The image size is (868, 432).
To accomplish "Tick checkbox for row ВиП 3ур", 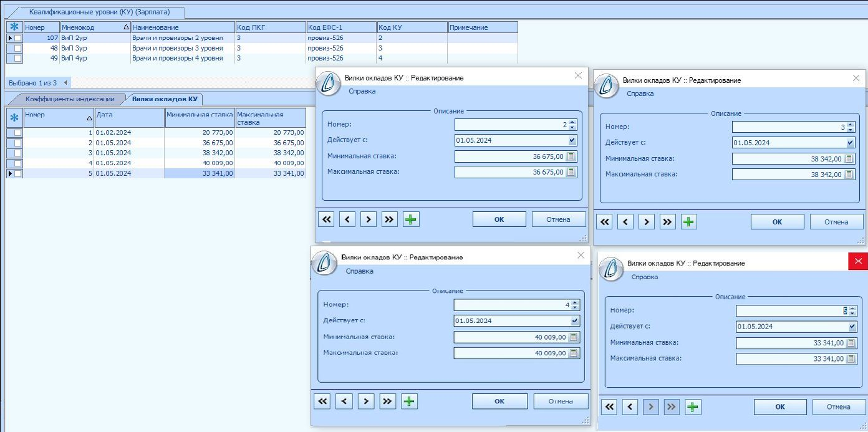I will point(18,48).
